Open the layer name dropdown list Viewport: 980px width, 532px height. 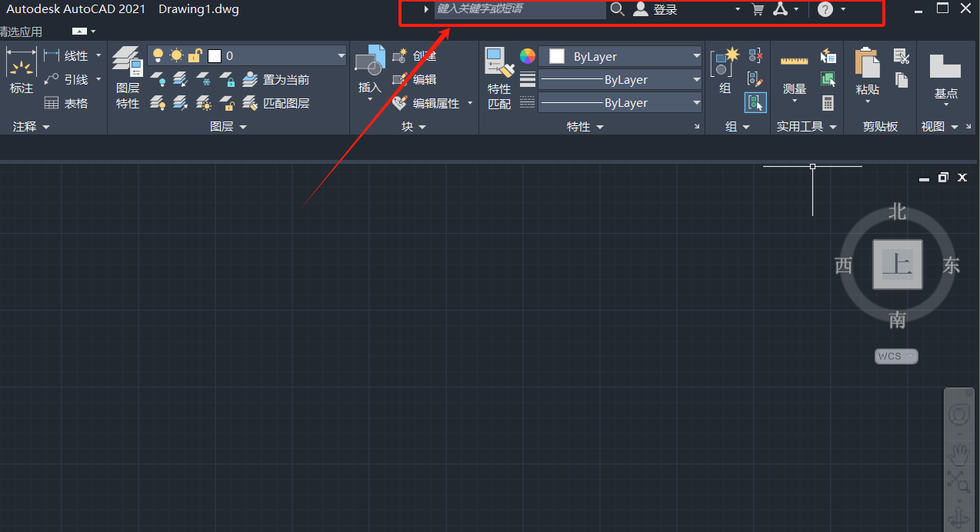tap(342, 56)
